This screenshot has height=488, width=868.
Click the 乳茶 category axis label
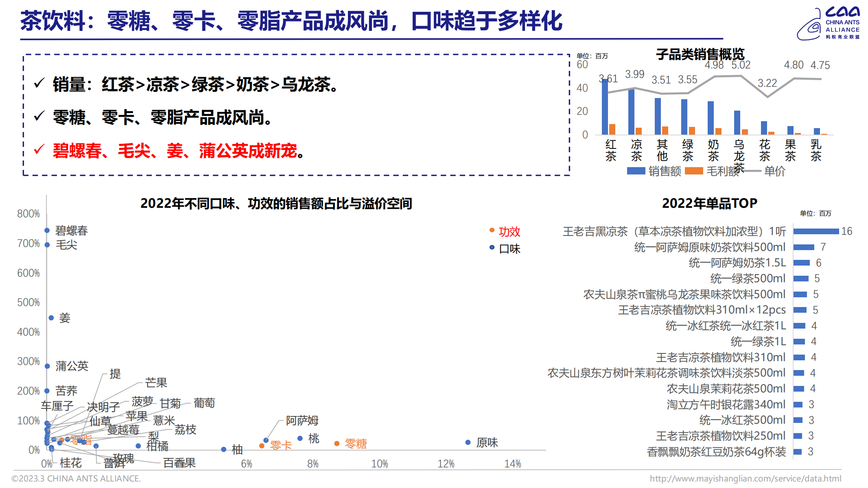click(816, 150)
